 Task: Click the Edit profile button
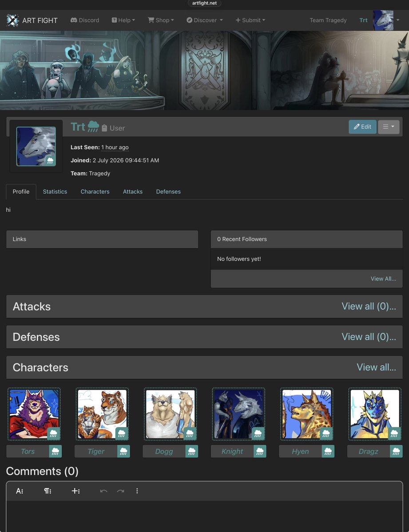[x=362, y=127]
